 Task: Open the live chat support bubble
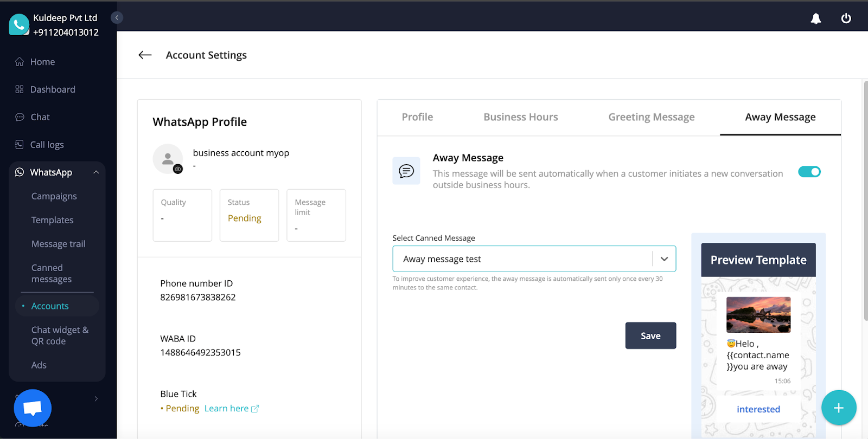pos(33,408)
